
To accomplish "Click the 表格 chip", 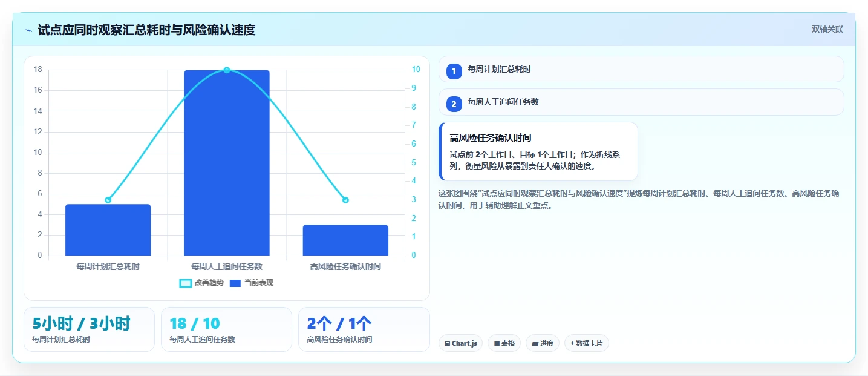I will point(504,343).
